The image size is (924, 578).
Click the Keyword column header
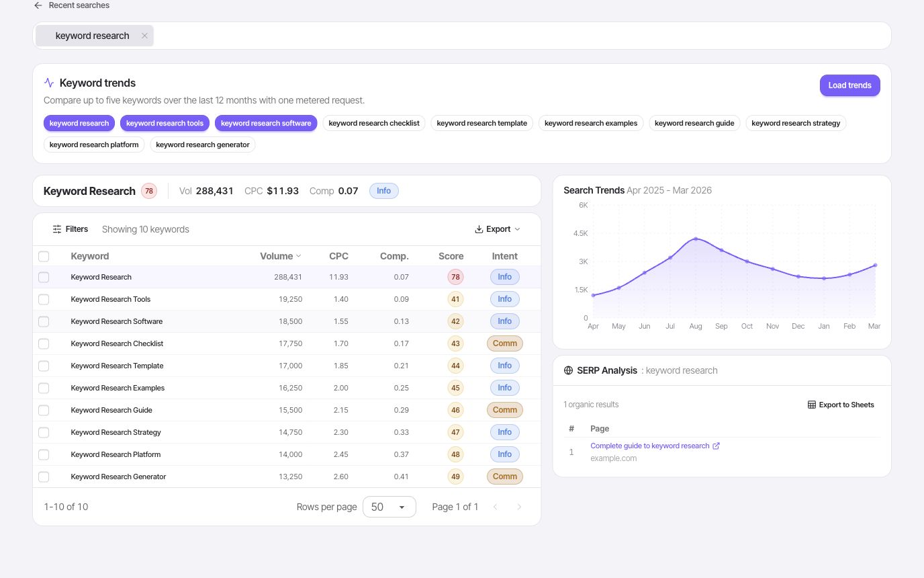pyautogui.click(x=90, y=256)
